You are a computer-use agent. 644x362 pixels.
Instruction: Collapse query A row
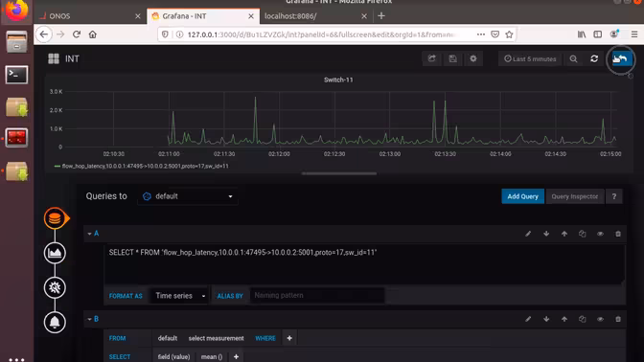pyautogui.click(x=89, y=234)
